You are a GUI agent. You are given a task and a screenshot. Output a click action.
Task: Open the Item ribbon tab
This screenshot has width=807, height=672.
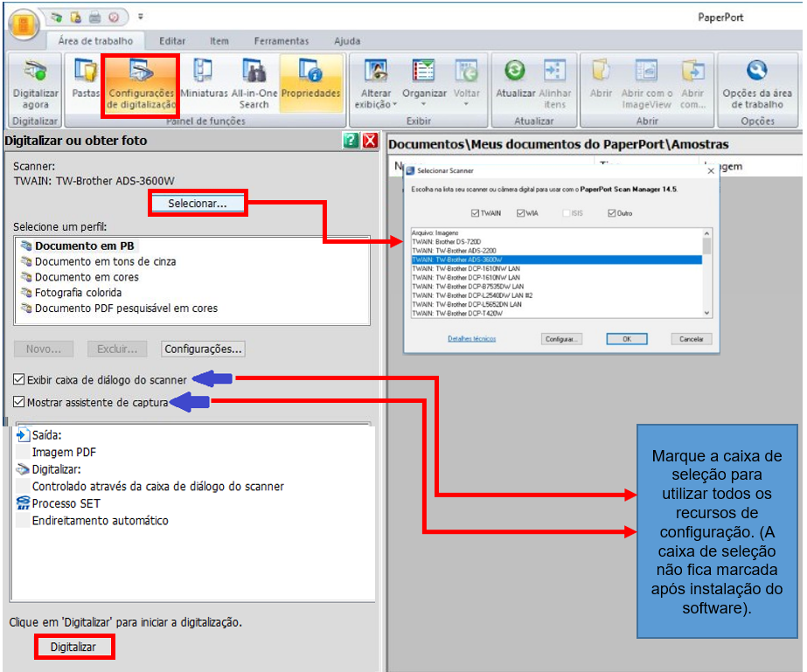219,41
